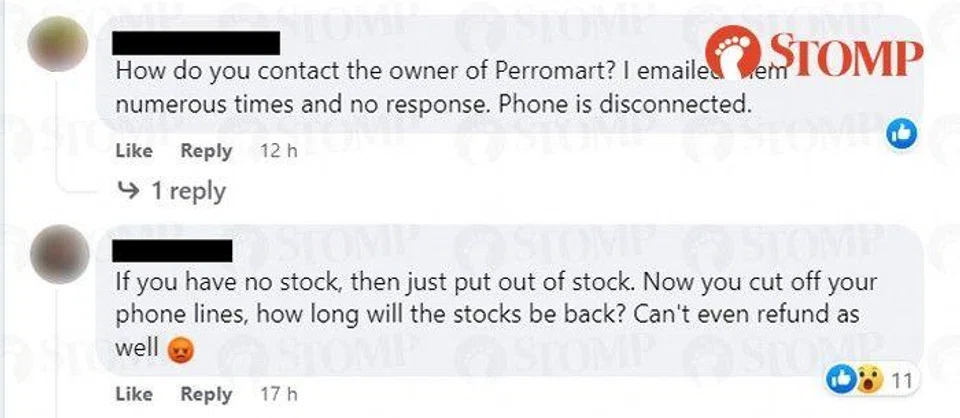Viewport: 960px width, 418px height.
Task: Click the angry face emoji after "well"
Action: click(x=179, y=349)
